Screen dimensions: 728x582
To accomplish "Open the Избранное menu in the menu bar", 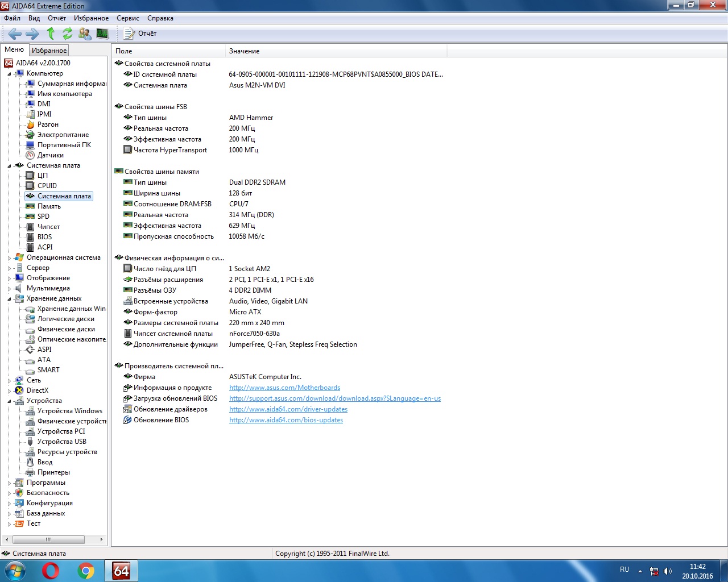I will [91, 18].
